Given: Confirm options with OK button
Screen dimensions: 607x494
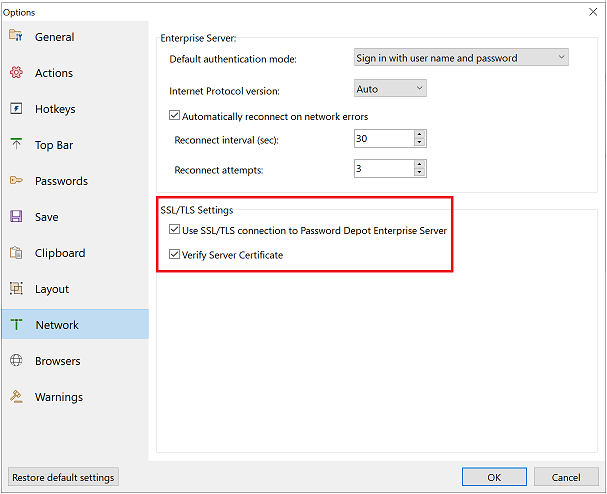Looking at the screenshot, I should click(494, 477).
